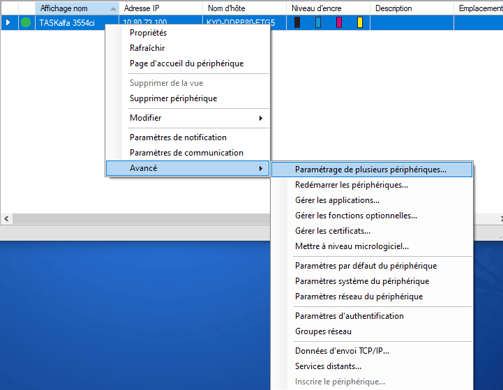Click the green status icon of TASKalfa 3554ci
This screenshot has width=503, height=390.
click(x=26, y=22)
